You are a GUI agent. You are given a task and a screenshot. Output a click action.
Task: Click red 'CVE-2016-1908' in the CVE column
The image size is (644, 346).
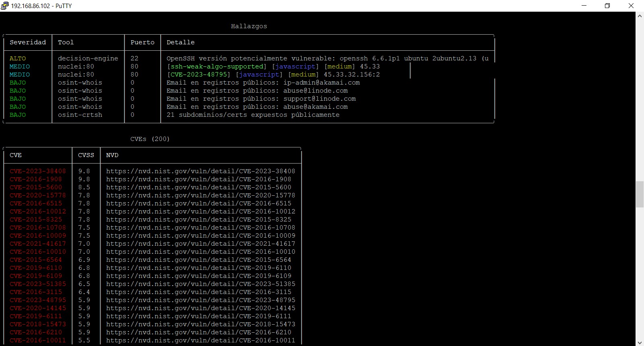pyautogui.click(x=36, y=179)
